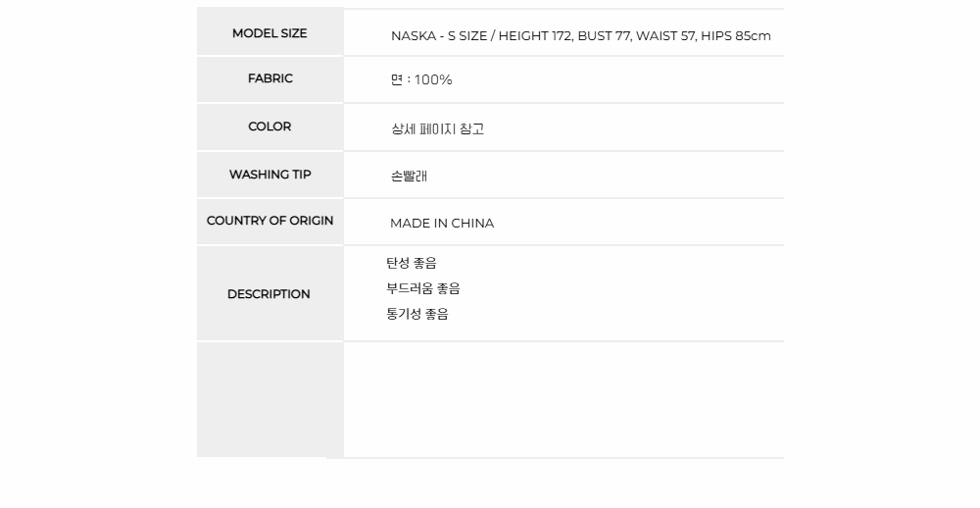Image resolution: width=980 pixels, height=508 pixels.
Task: Select the NASKA S SIZE model measurements text
Action: pyautogui.click(x=580, y=36)
